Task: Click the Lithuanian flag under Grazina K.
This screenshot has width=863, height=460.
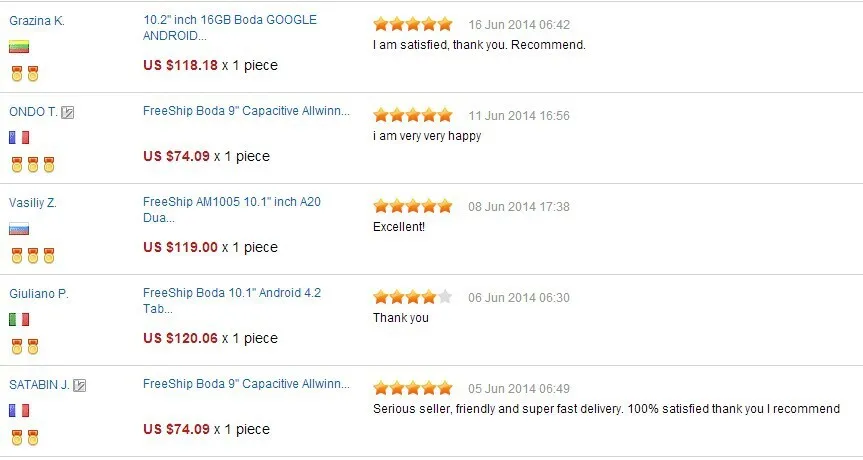Action: tap(19, 47)
